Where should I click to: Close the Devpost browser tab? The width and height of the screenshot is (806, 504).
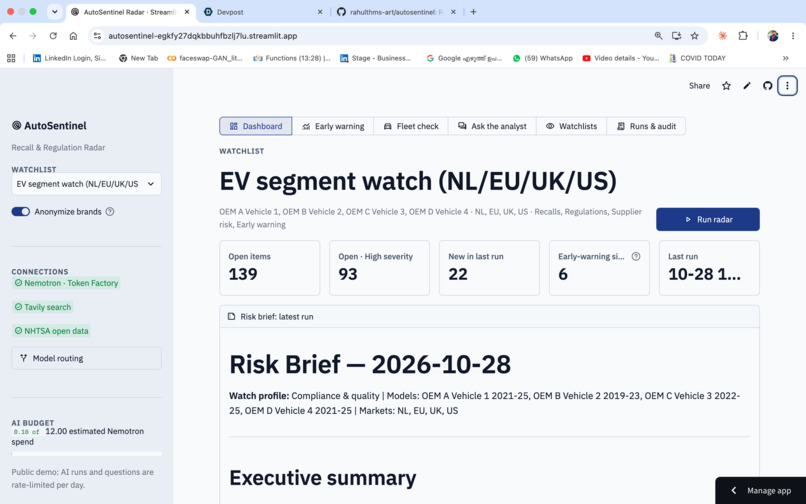[320, 12]
